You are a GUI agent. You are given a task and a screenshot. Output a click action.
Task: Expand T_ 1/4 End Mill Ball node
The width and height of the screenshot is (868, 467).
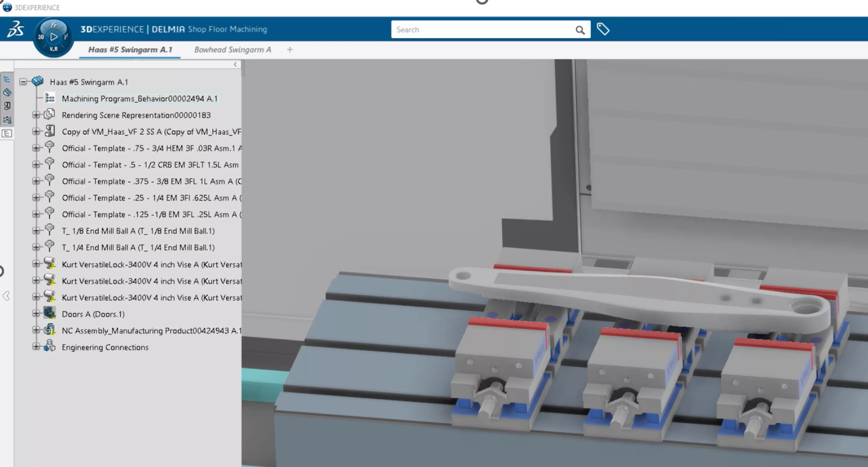click(36, 247)
